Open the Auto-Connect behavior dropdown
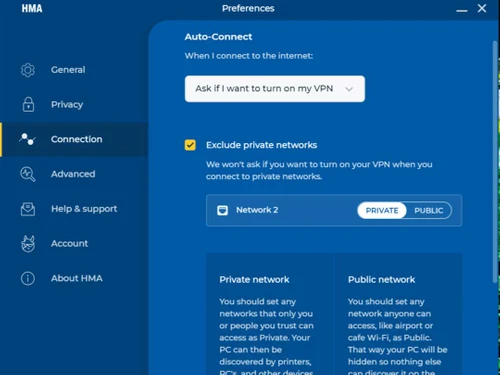Screen dimensions: 500x375 pyautogui.click(x=275, y=89)
